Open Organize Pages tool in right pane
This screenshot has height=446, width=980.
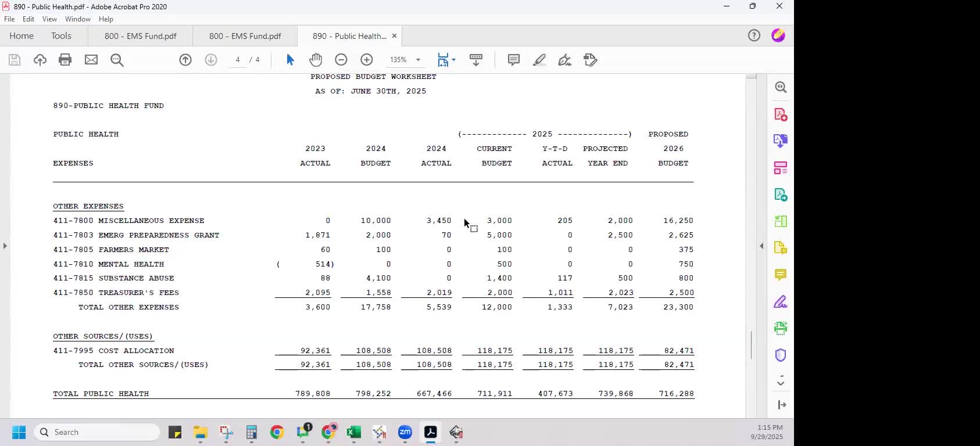point(781,221)
